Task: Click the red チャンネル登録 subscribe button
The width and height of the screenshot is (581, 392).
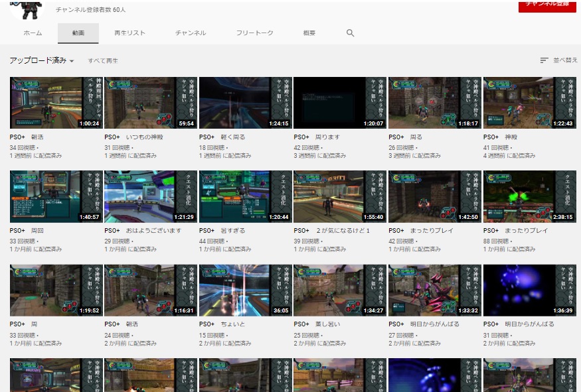Action: tap(547, 6)
